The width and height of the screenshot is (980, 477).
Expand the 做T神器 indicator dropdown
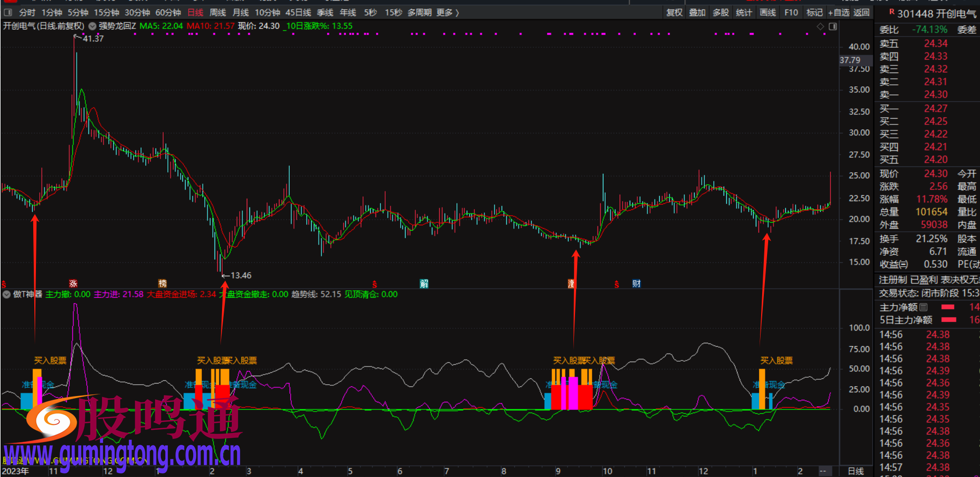(x=6, y=295)
